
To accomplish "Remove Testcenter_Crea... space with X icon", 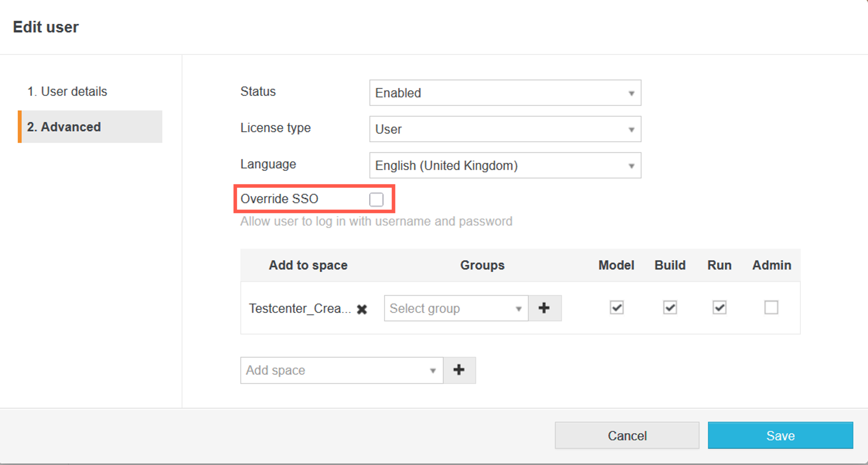I will coord(362,309).
